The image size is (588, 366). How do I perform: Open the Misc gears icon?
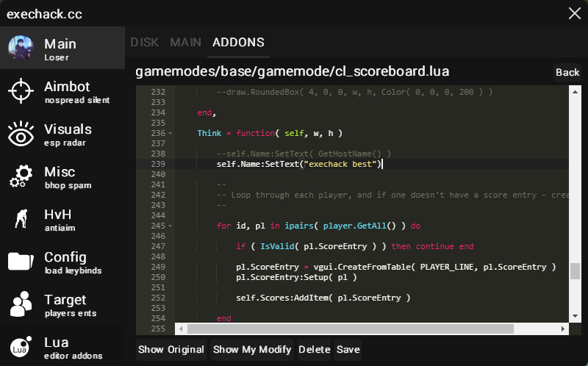[x=21, y=177]
